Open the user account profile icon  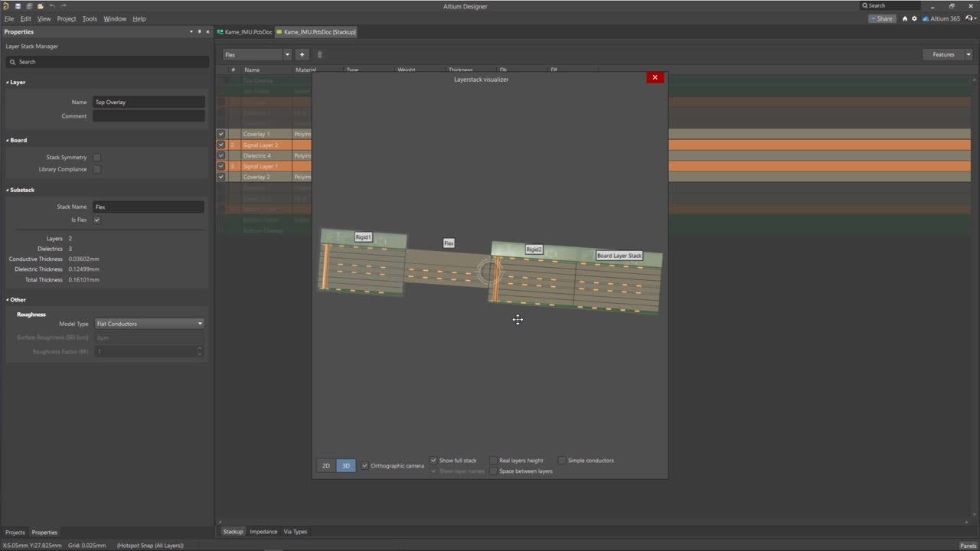click(x=969, y=18)
